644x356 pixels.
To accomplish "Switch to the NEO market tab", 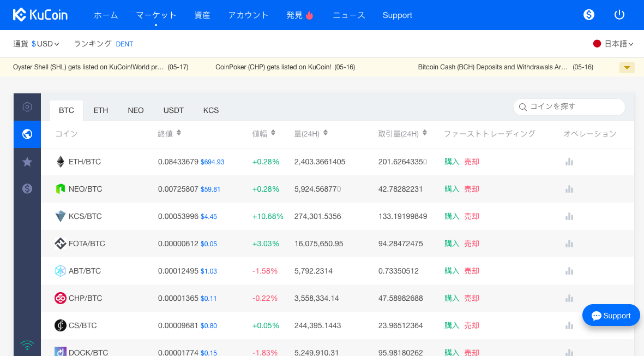I will (136, 111).
